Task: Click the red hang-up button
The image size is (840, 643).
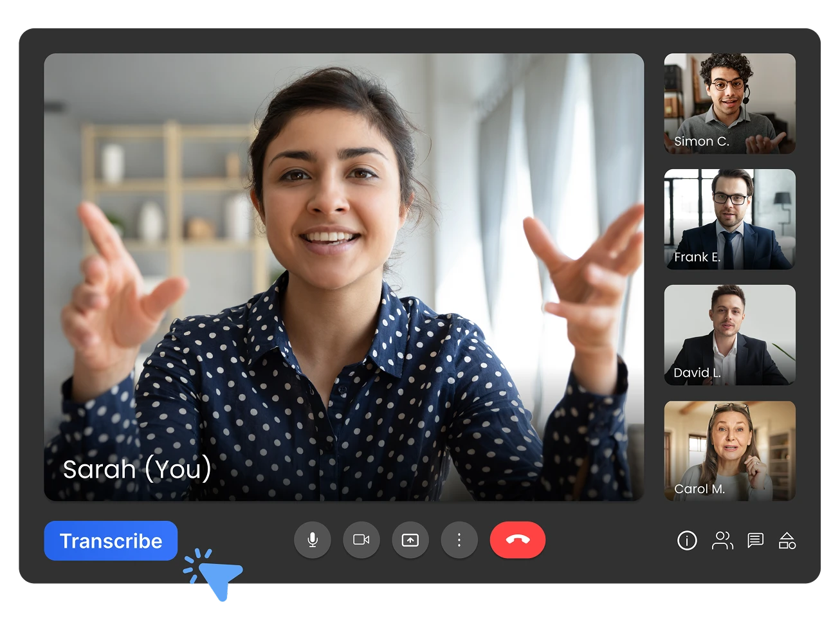Action: point(518,540)
